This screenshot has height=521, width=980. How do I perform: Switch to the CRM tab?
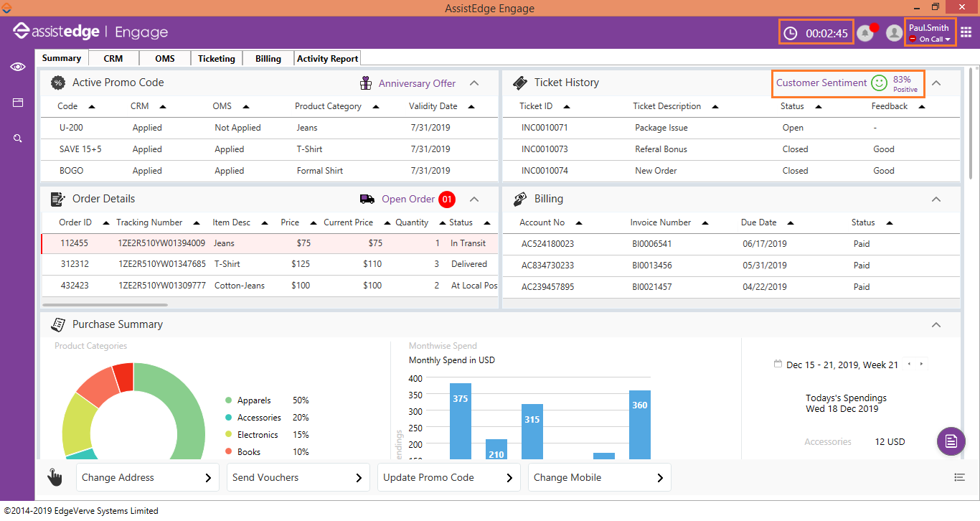(113, 59)
